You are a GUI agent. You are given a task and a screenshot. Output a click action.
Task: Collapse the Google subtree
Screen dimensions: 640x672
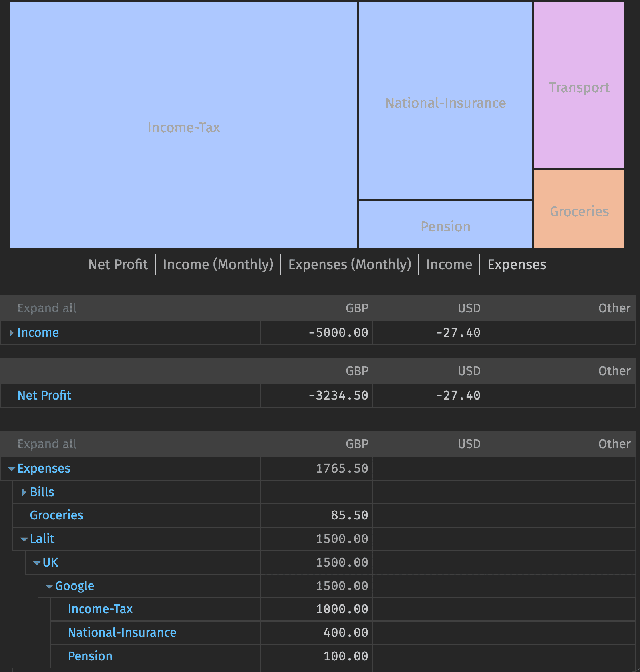pos(49,586)
